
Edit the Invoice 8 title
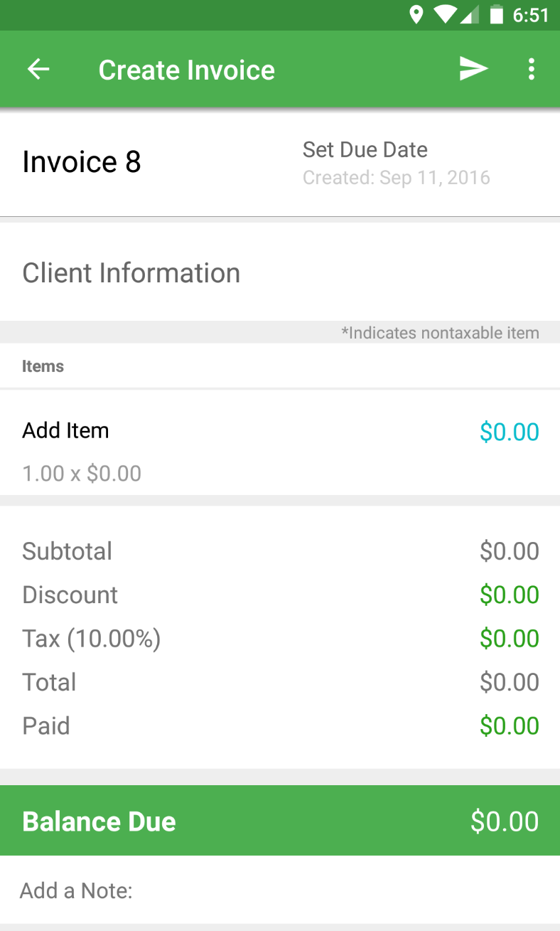[82, 162]
